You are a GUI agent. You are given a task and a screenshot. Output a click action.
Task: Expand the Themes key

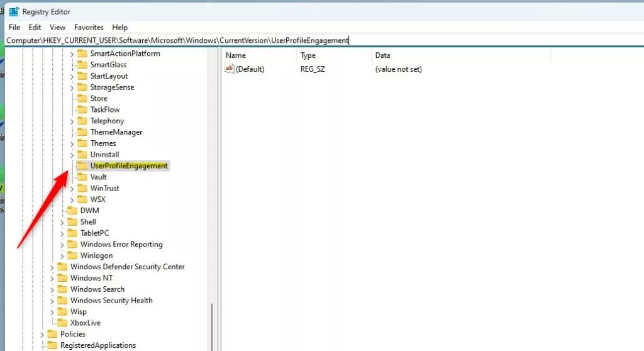tap(72, 144)
